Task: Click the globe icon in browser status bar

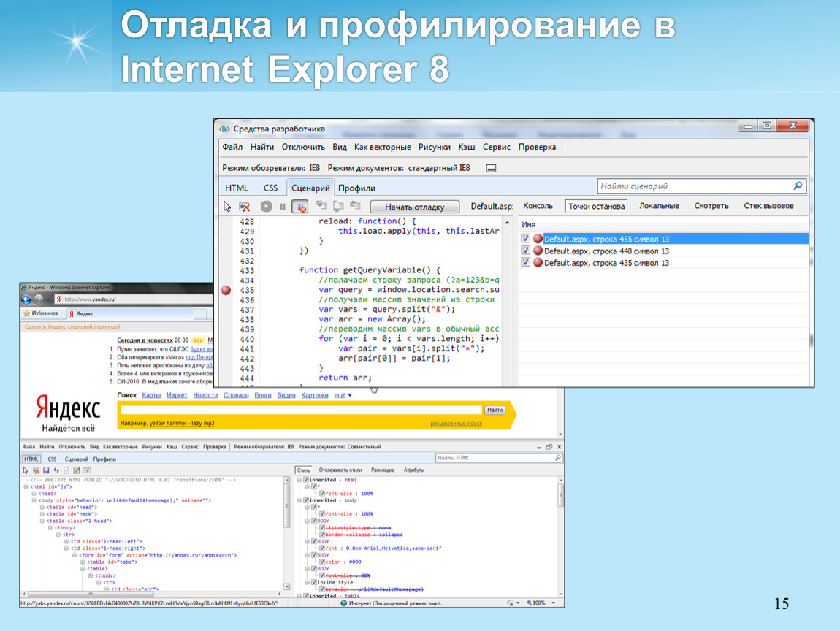Action: (344, 603)
